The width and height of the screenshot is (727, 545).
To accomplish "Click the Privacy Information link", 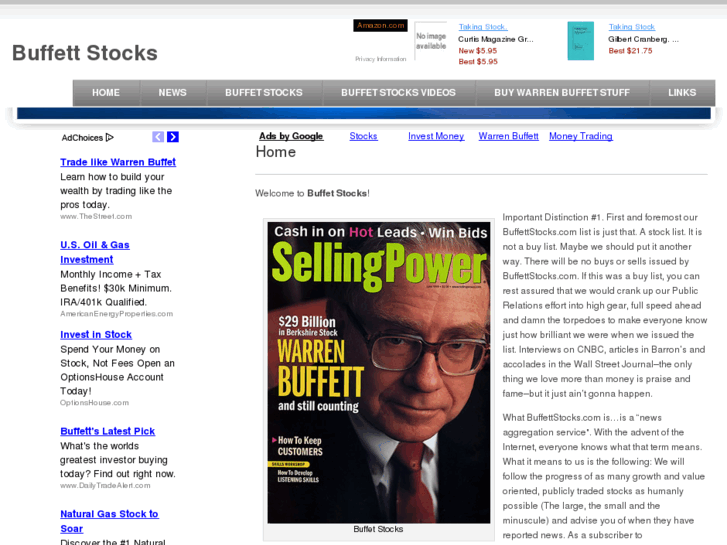I will (x=381, y=59).
